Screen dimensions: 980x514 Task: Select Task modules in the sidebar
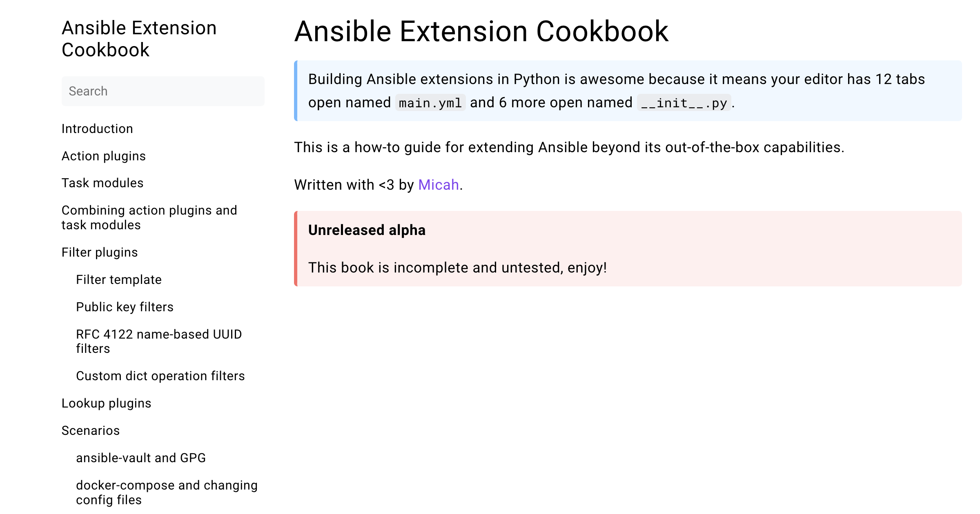click(102, 183)
